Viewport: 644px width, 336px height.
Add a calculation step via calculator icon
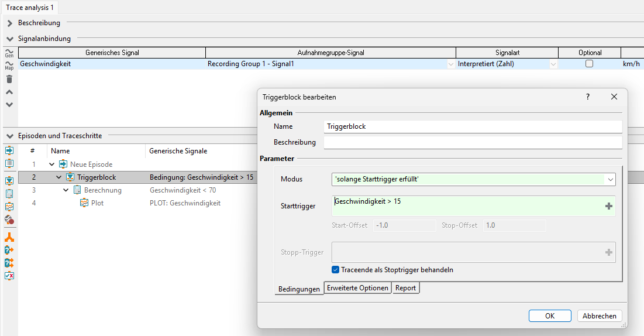9,194
